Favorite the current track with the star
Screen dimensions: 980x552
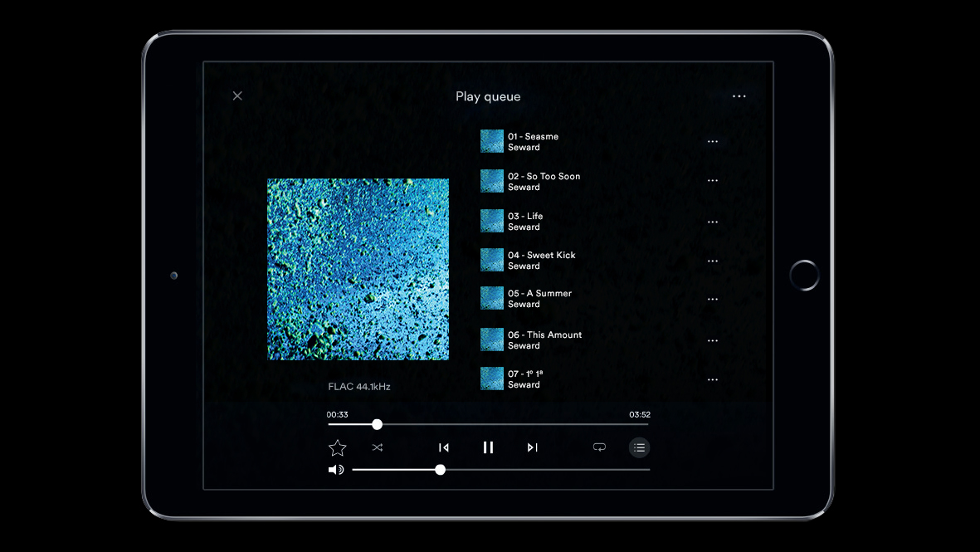(337, 447)
